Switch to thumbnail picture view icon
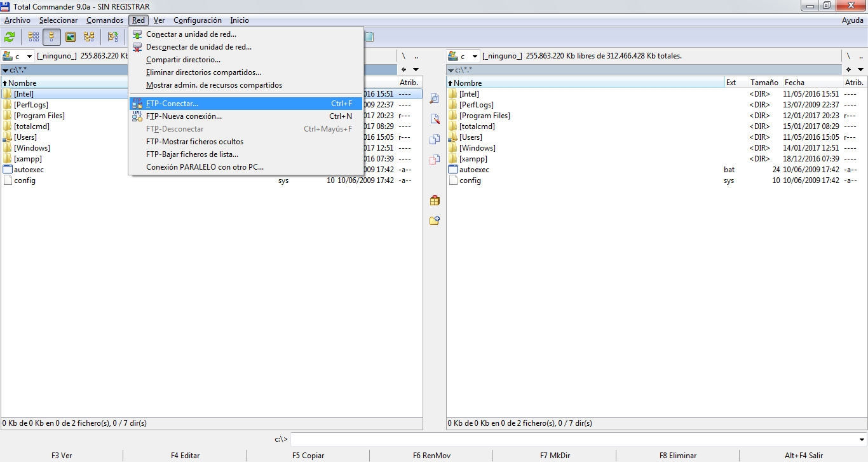This screenshot has width=868, height=462. click(x=71, y=37)
